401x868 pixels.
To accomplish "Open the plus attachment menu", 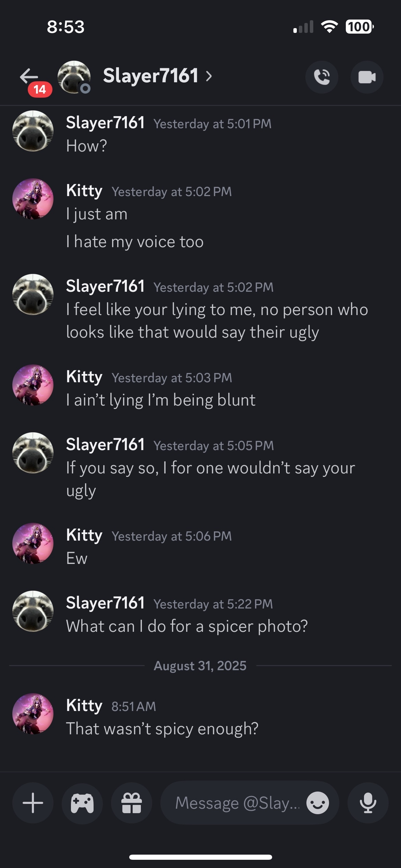I will (33, 803).
